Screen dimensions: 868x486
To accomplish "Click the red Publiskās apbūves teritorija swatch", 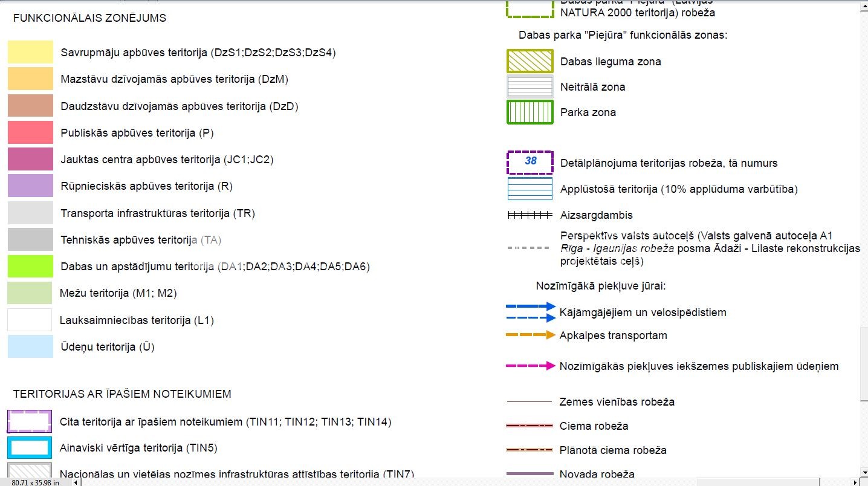I will click(30, 132).
